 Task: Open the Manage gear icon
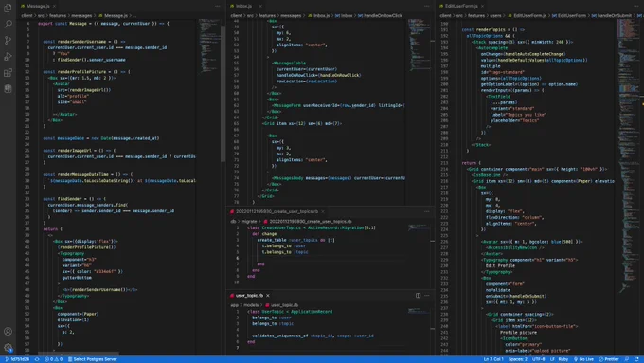pyautogui.click(x=8, y=348)
